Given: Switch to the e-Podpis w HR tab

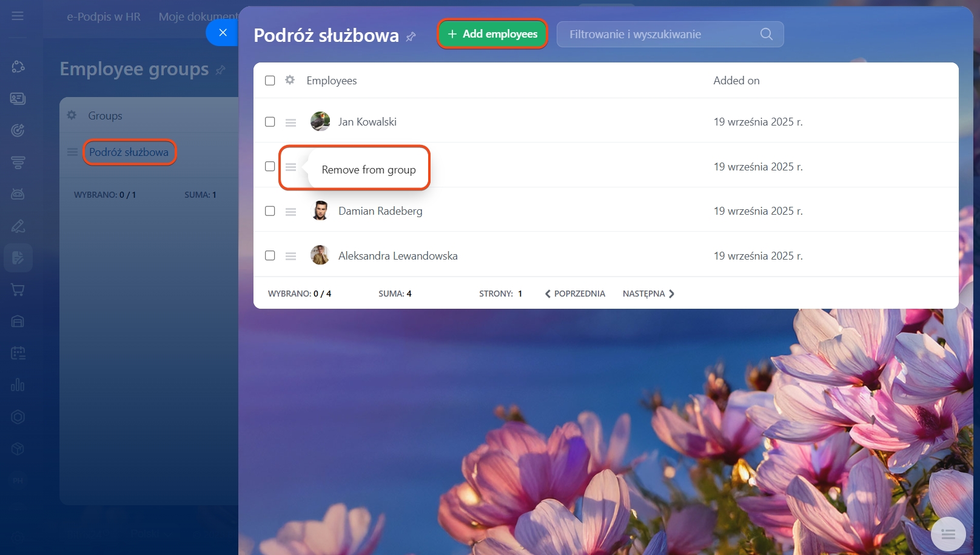Looking at the screenshot, I should 104,17.
